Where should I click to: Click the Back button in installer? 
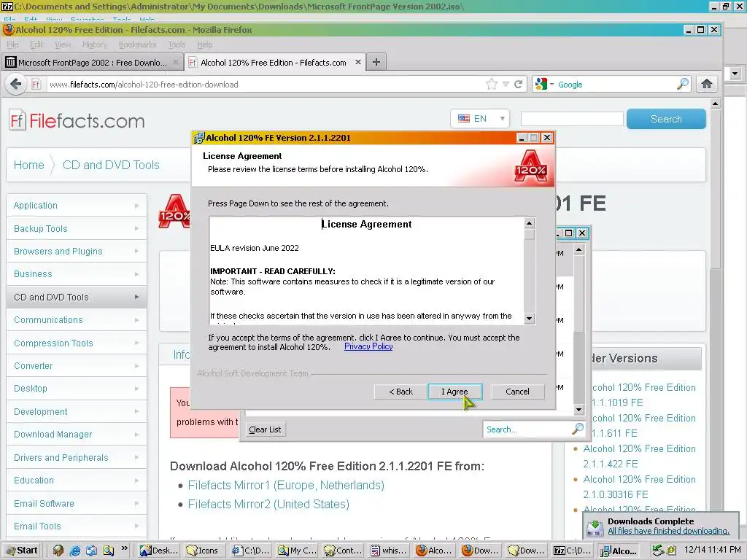(x=400, y=392)
